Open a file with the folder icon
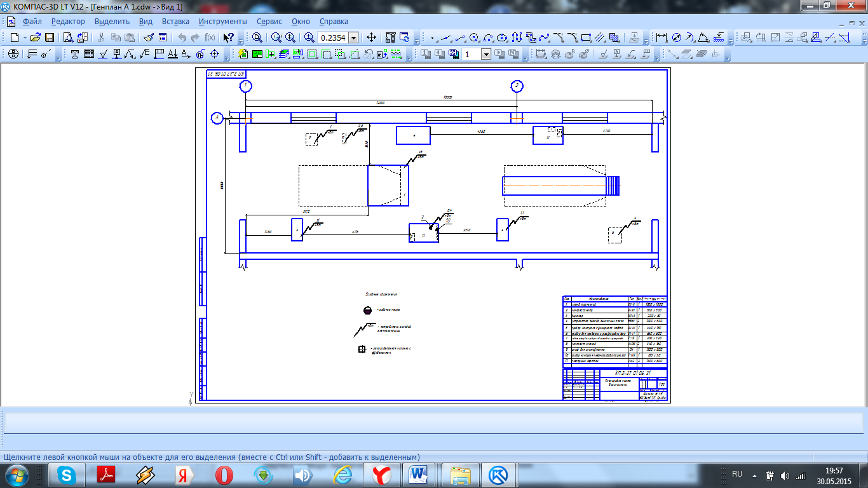868x488 pixels. pyautogui.click(x=35, y=37)
